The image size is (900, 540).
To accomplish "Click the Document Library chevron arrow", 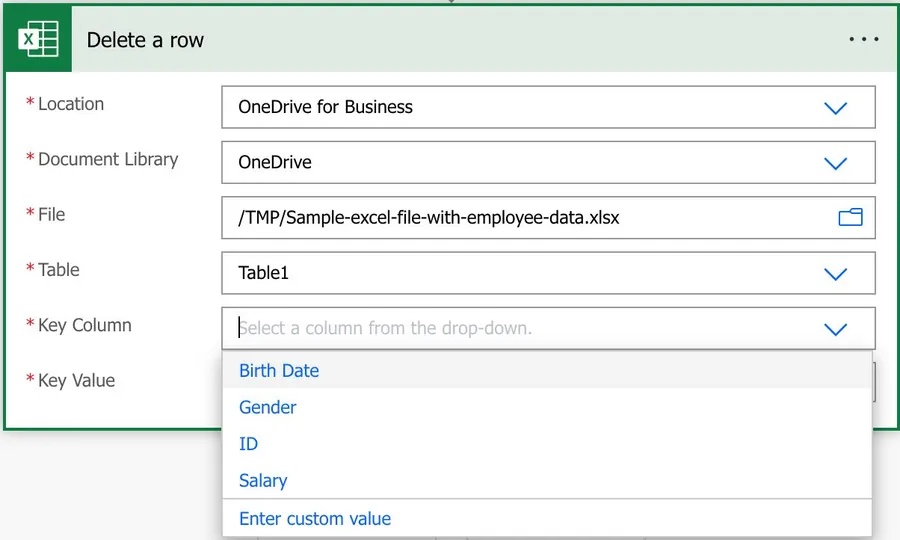I will (x=835, y=163).
